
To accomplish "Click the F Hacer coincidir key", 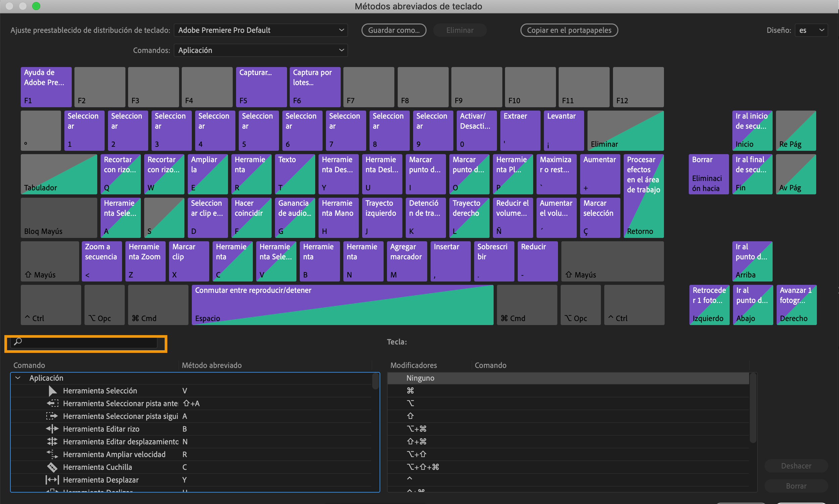I will coord(251,218).
